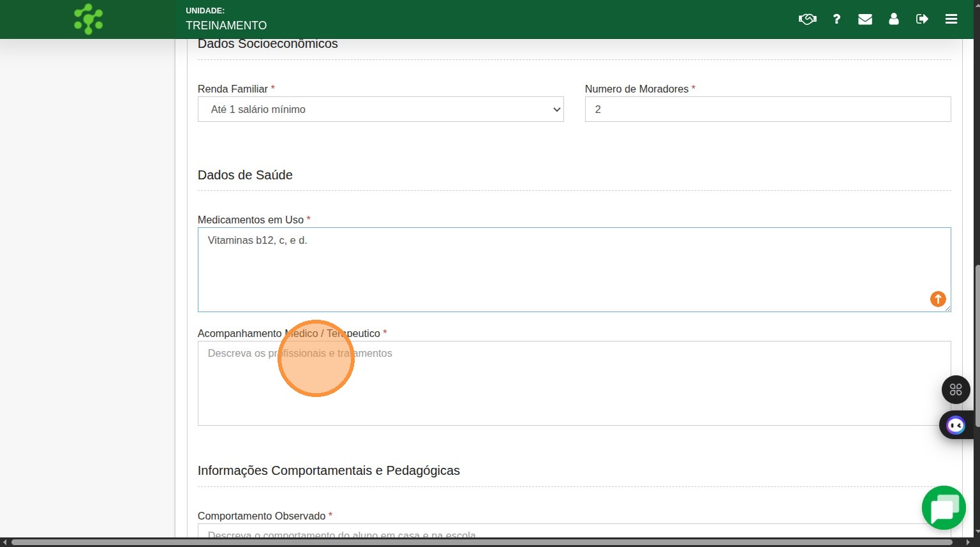Open the green chat bubble button
The width and height of the screenshot is (980, 547).
[x=944, y=508]
